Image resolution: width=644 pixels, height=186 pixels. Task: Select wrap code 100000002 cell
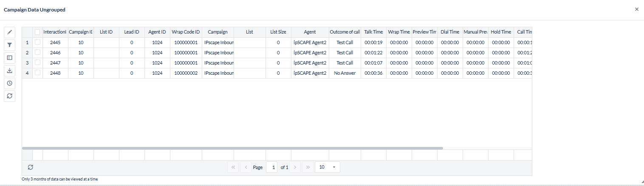coord(186,73)
